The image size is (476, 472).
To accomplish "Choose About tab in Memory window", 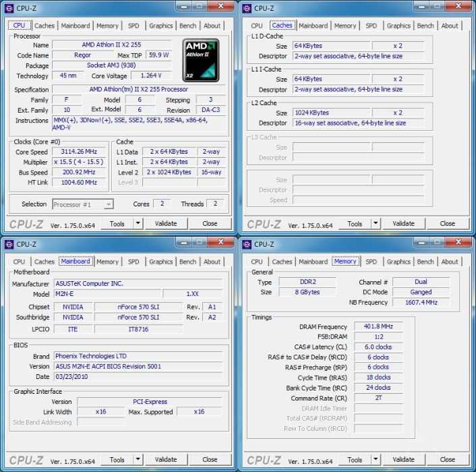I will point(450,262).
